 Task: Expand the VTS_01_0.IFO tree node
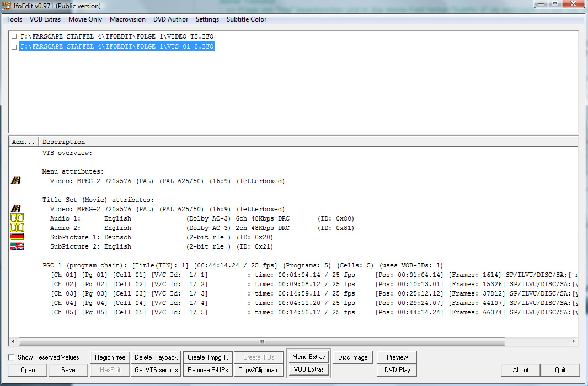pyautogui.click(x=14, y=47)
